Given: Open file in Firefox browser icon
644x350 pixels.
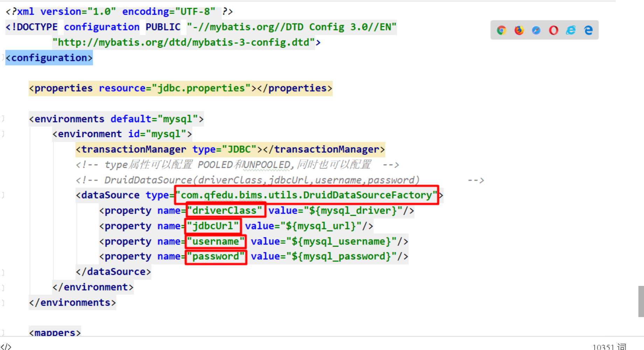Looking at the screenshot, I should click(x=519, y=30).
